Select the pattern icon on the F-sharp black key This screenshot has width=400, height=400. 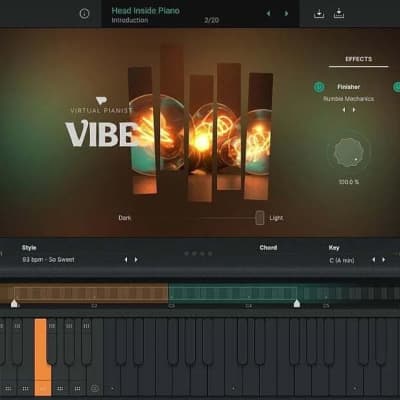click(52, 326)
